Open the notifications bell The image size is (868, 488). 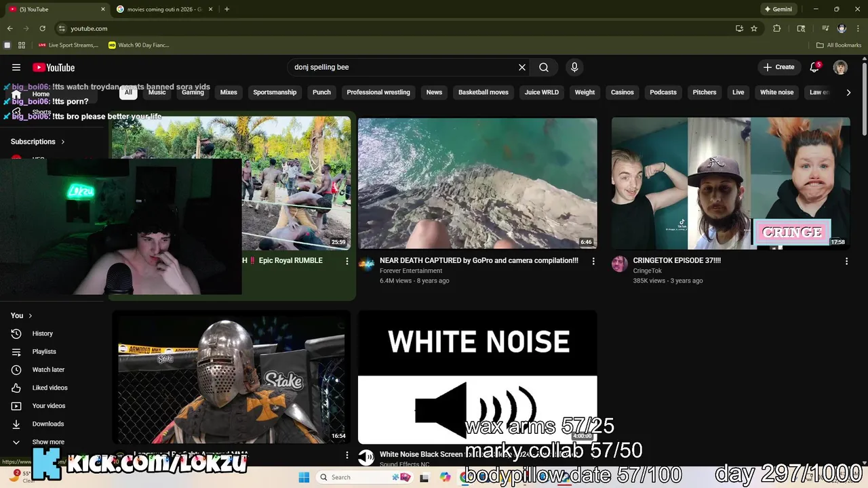coord(815,67)
